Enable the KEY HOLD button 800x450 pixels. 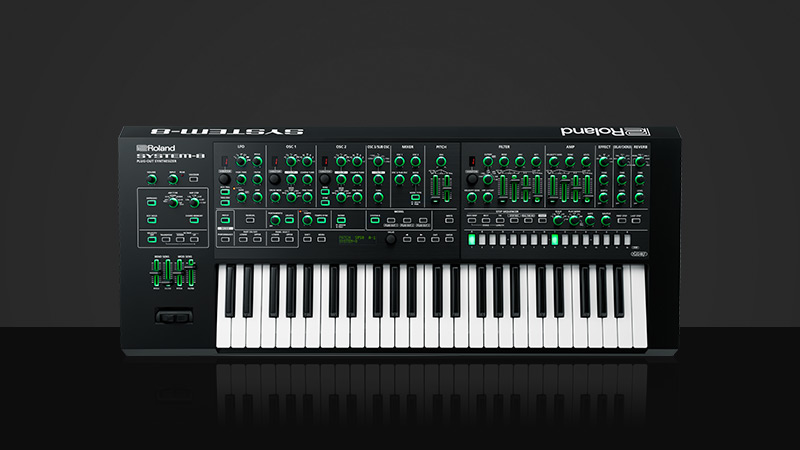point(152,220)
